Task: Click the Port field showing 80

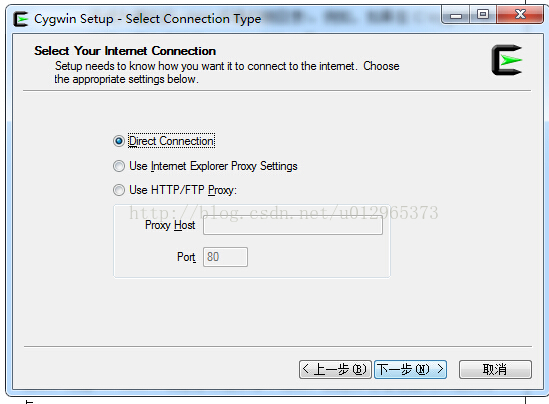Action: (225, 257)
